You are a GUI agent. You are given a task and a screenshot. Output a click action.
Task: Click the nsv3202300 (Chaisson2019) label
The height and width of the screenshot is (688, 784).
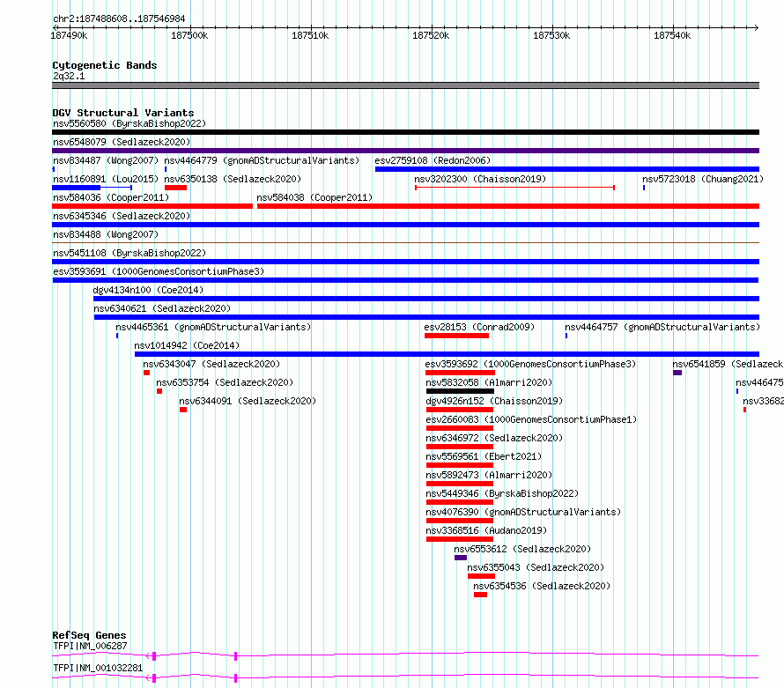point(480,179)
